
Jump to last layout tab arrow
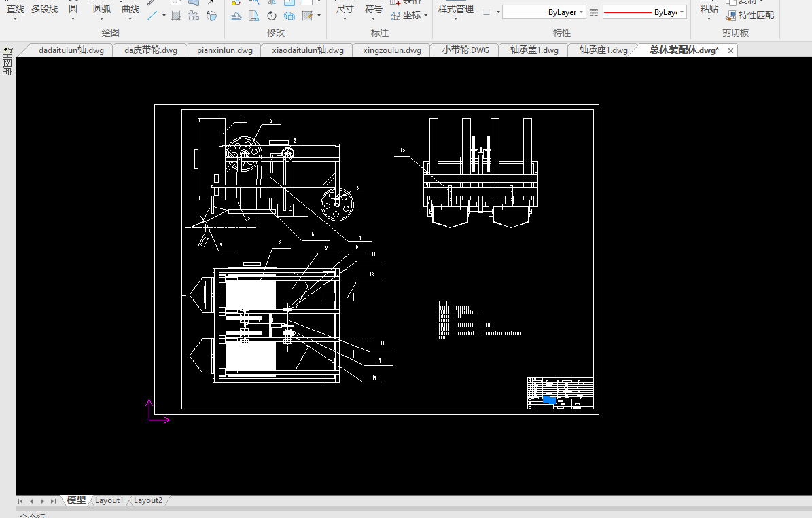pyautogui.click(x=53, y=501)
